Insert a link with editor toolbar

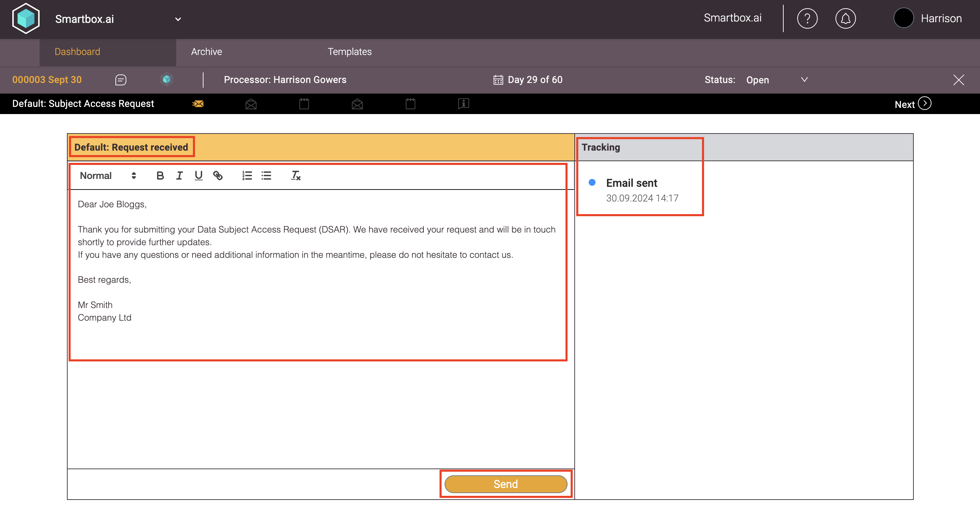pos(218,176)
